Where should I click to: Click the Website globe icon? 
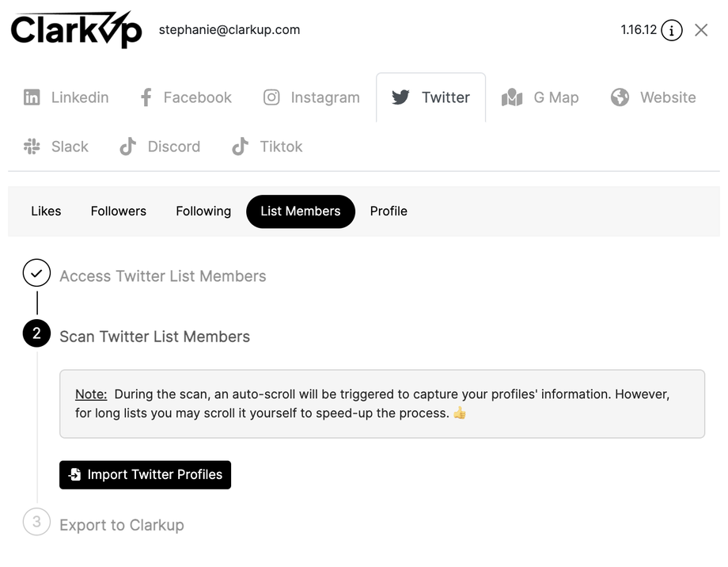tap(620, 97)
